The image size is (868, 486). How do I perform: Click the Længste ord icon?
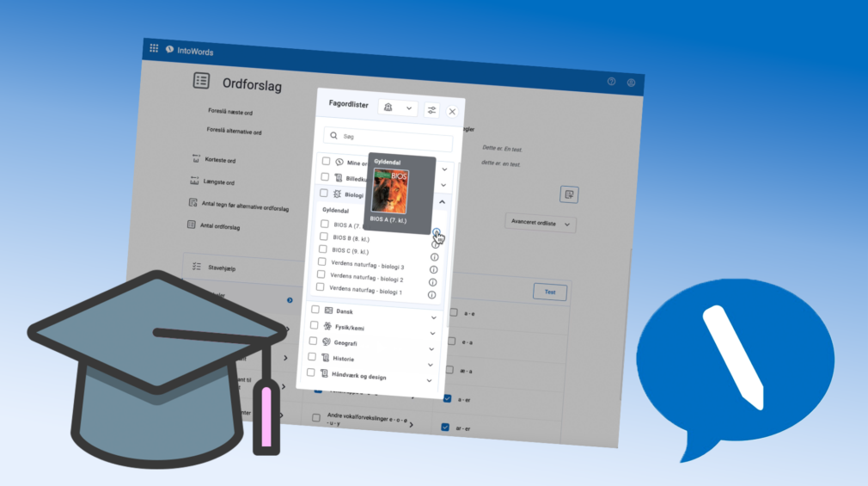pyautogui.click(x=194, y=180)
